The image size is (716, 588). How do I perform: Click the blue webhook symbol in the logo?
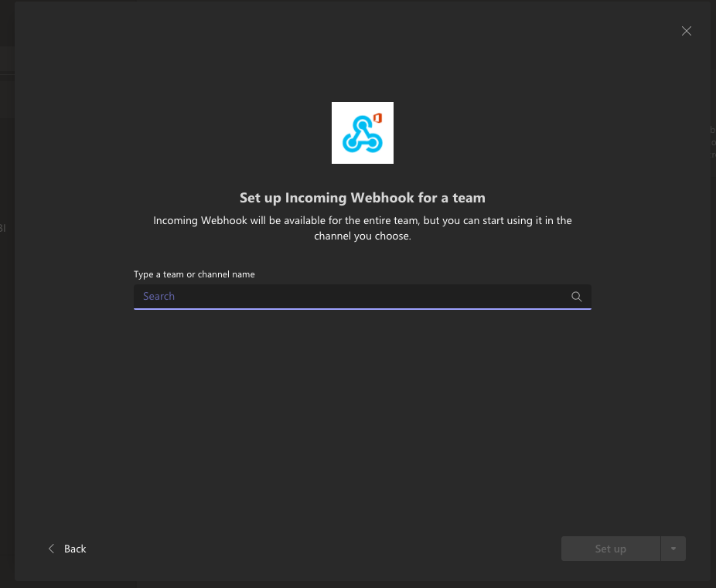362,134
